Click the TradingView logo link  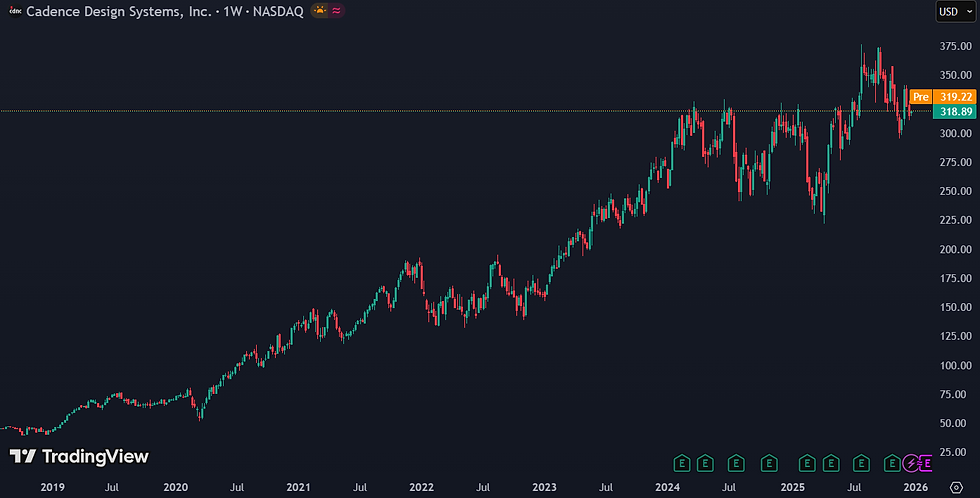tap(79, 457)
